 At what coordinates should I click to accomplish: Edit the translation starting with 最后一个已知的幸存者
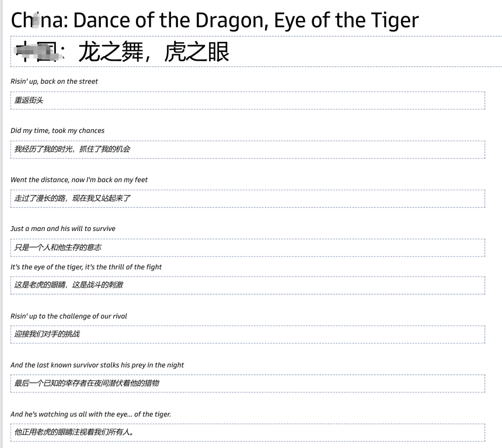tap(247, 383)
